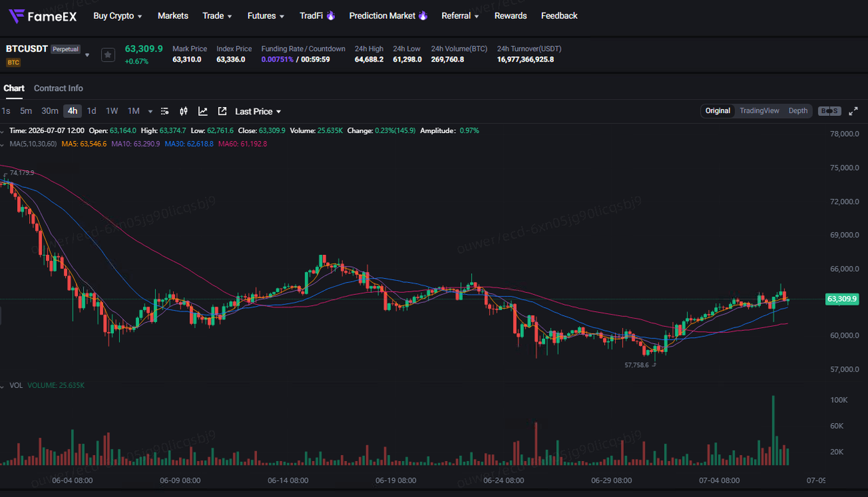868x497 pixels.
Task: Toggle the B/S buy-sell markers switch
Action: pos(829,111)
